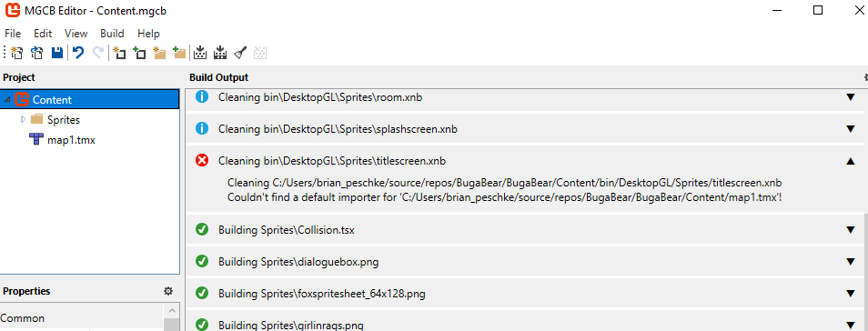Open the File menu
The image size is (868, 331).
(x=13, y=34)
